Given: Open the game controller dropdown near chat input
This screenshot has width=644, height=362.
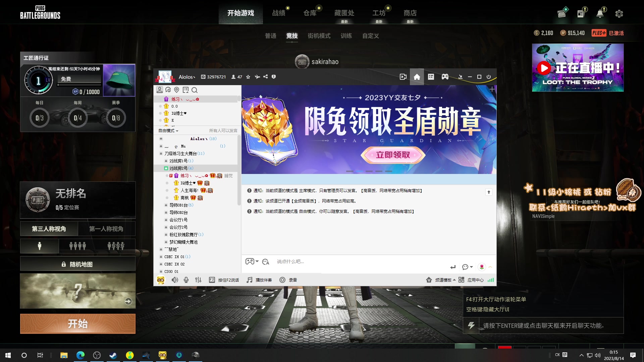Looking at the screenshot, I should tap(251, 261).
